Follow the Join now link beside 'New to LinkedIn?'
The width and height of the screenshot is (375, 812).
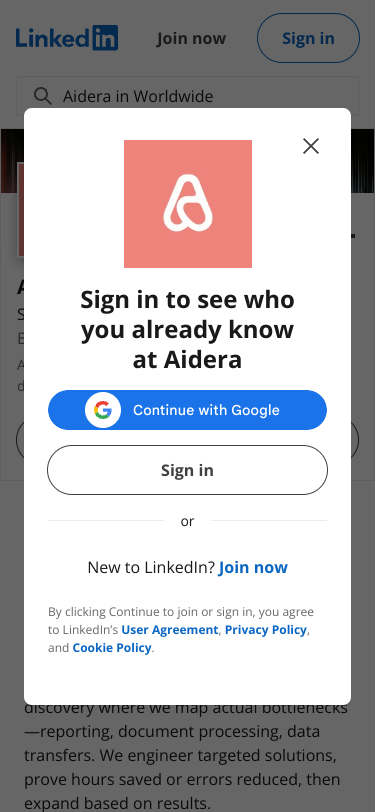[253, 567]
